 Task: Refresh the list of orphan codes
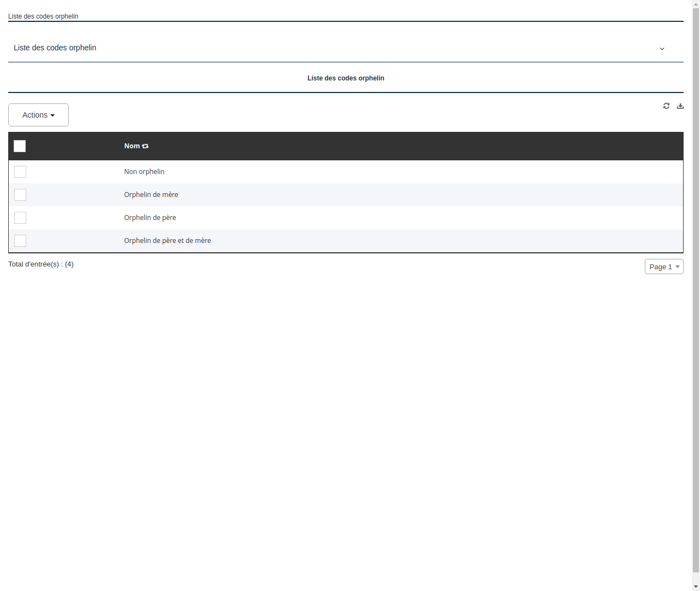[x=666, y=106]
